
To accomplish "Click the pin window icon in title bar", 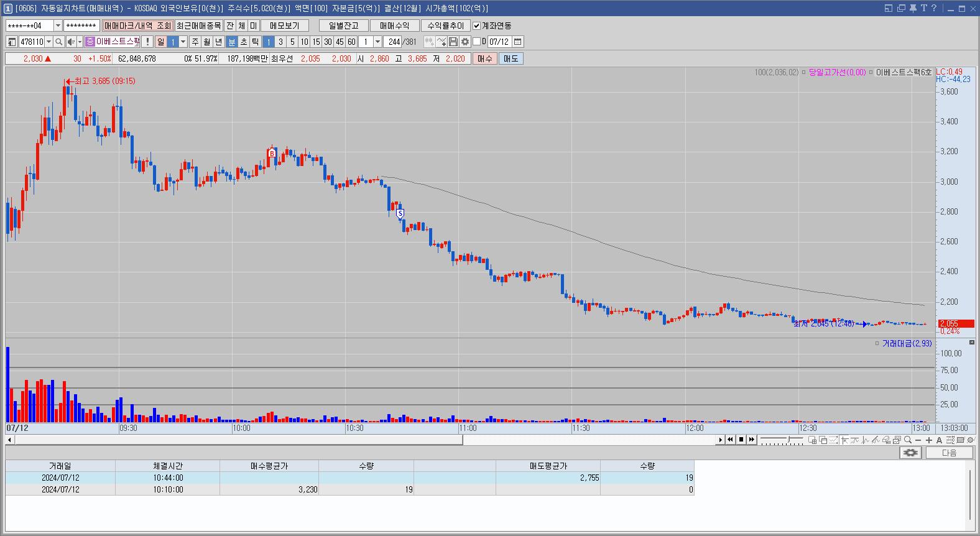I will point(913,8).
